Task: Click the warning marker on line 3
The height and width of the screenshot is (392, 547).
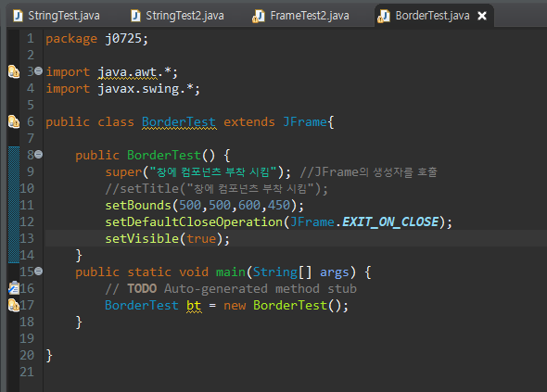Action: pos(14,72)
